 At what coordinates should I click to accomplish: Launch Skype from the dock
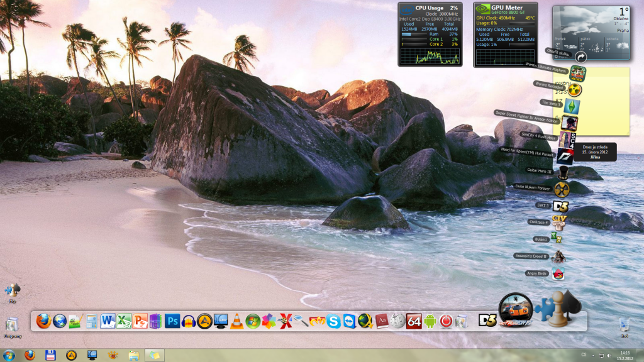(333, 321)
